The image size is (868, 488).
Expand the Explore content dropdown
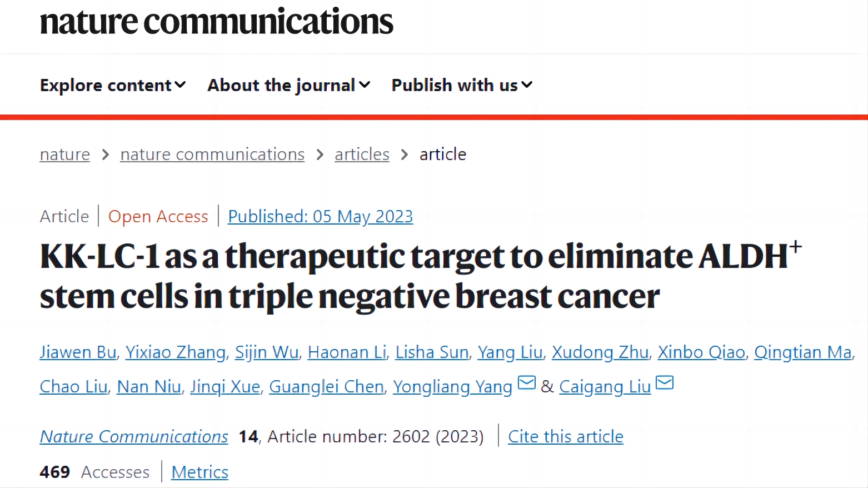tap(113, 85)
